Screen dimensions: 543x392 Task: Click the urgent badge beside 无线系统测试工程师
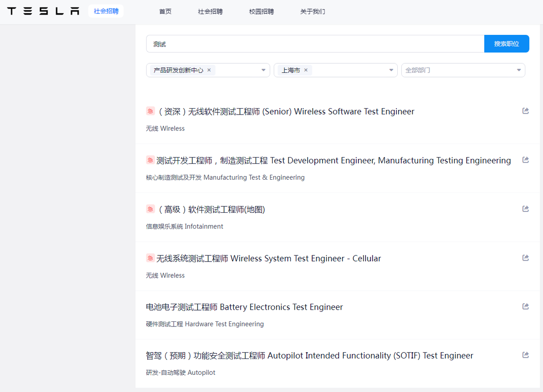(150, 258)
